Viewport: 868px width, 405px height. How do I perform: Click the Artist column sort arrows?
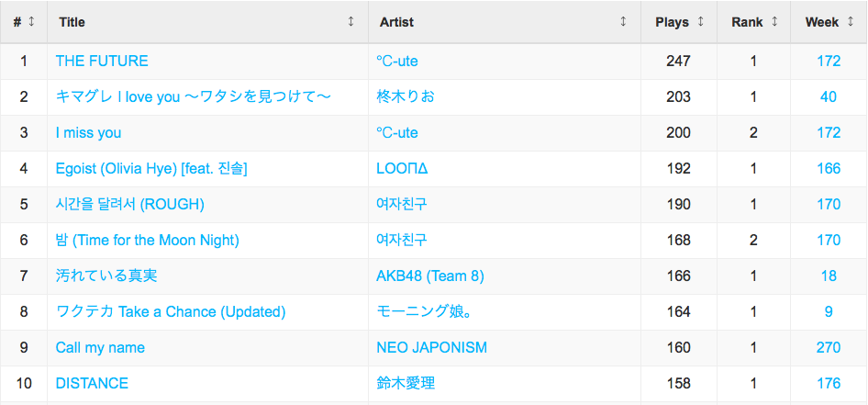coord(623,22)
